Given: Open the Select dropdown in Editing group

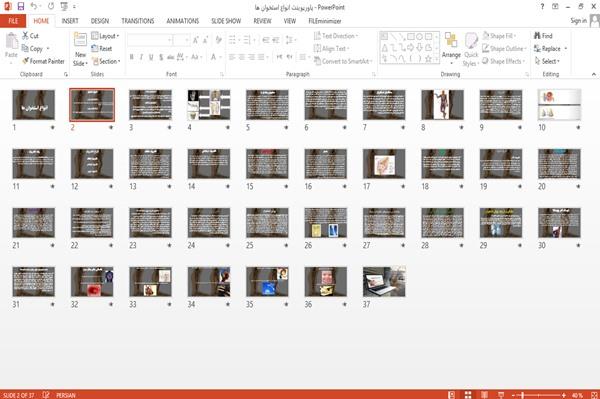Looking at the screenshot, I should (547, 61).
